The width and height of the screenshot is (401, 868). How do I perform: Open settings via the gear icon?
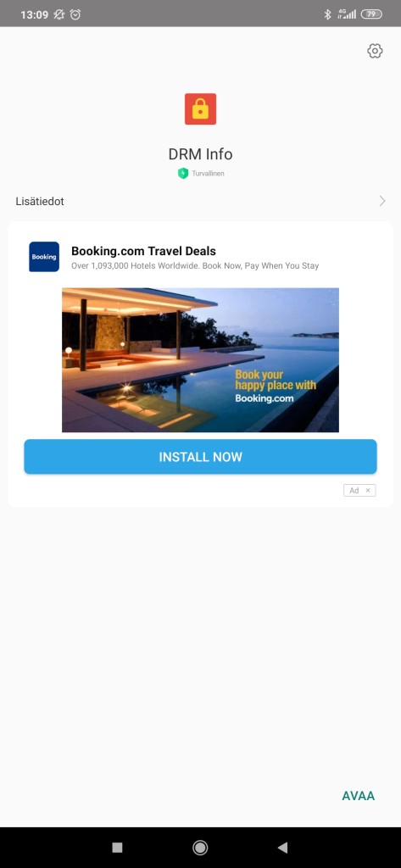pos(375,51)
